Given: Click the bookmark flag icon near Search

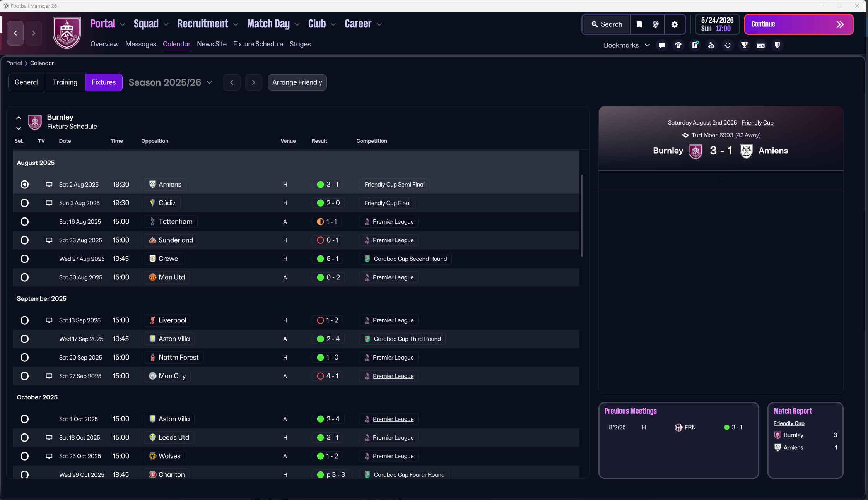Looking at the screenshot, I should [x=639, y=24].
